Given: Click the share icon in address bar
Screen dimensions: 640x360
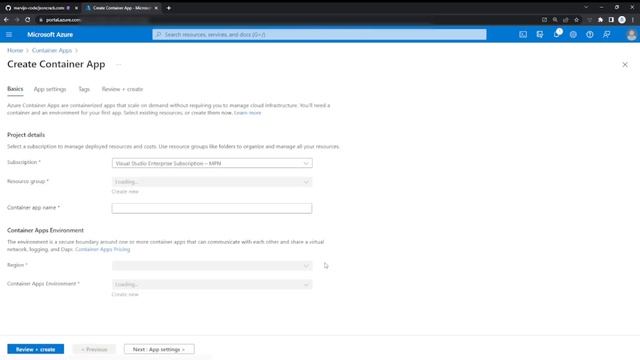Looking at the screenshot, I should (566, 20).
